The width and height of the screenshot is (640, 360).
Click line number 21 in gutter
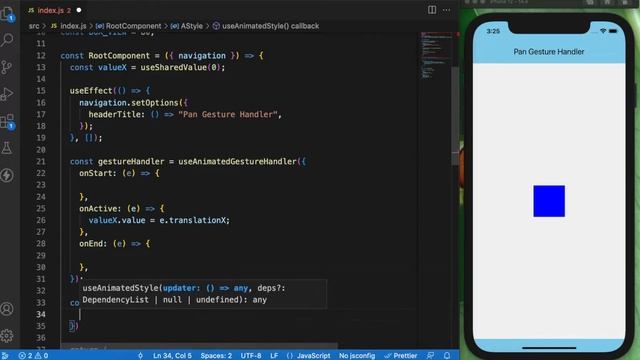click(41, 161)
